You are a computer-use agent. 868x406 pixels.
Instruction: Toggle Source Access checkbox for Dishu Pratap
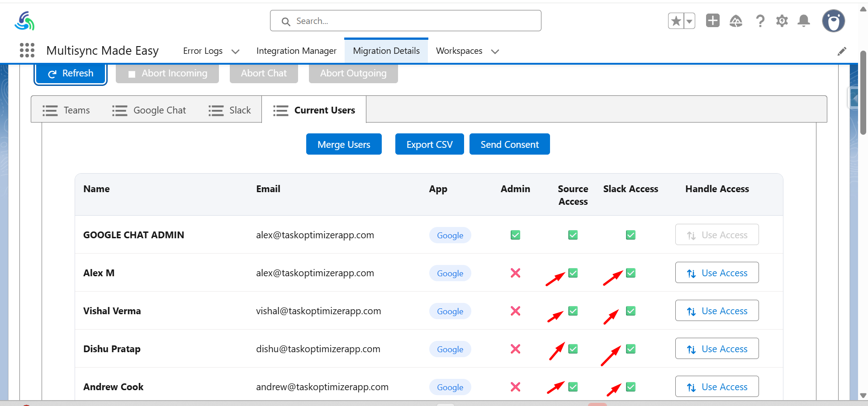point(573,349)
